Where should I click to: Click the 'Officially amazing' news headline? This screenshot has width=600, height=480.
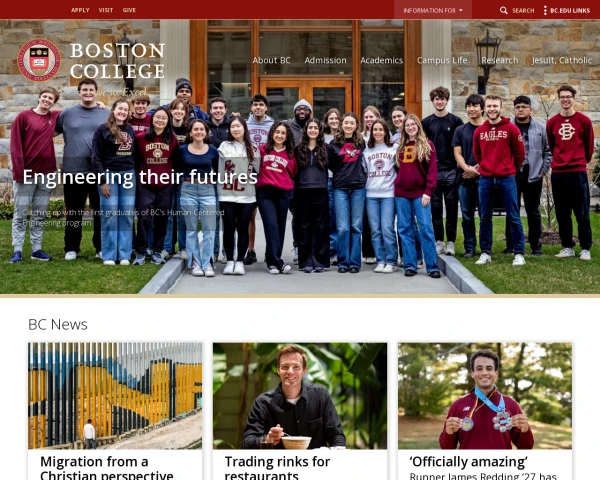point(469,462)
